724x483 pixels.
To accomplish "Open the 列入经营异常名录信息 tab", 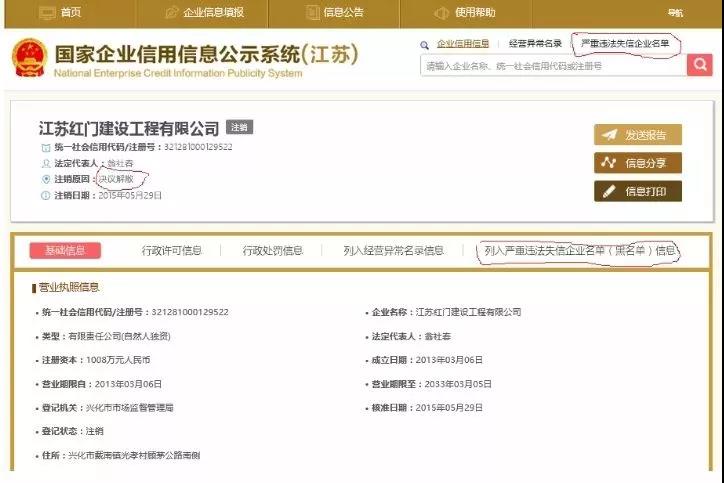I will tap(393, 250).
